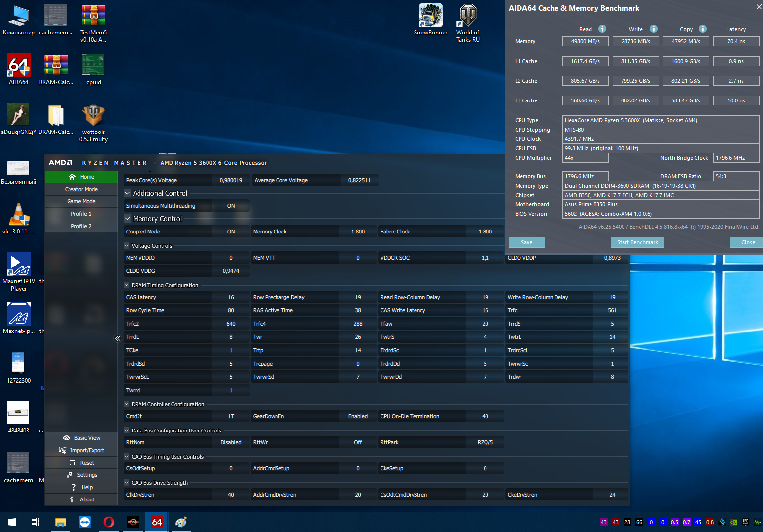Viewport: 763px width, 532px height.
Task: Click the Copy info icon in AIDA64
Action: (703, 29)
